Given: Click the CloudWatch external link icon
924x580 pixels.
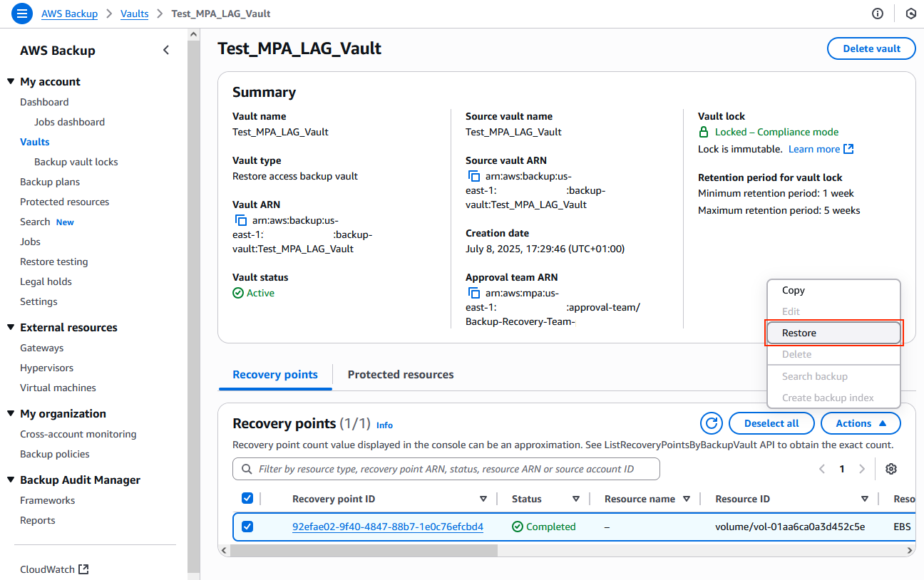Looking at the screenshot, I should (x=83, y=569).
